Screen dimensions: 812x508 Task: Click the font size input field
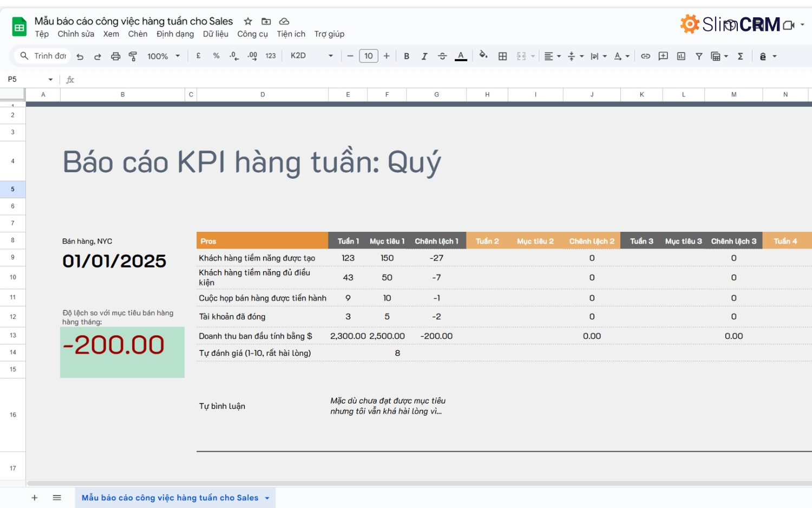point(369,56)
